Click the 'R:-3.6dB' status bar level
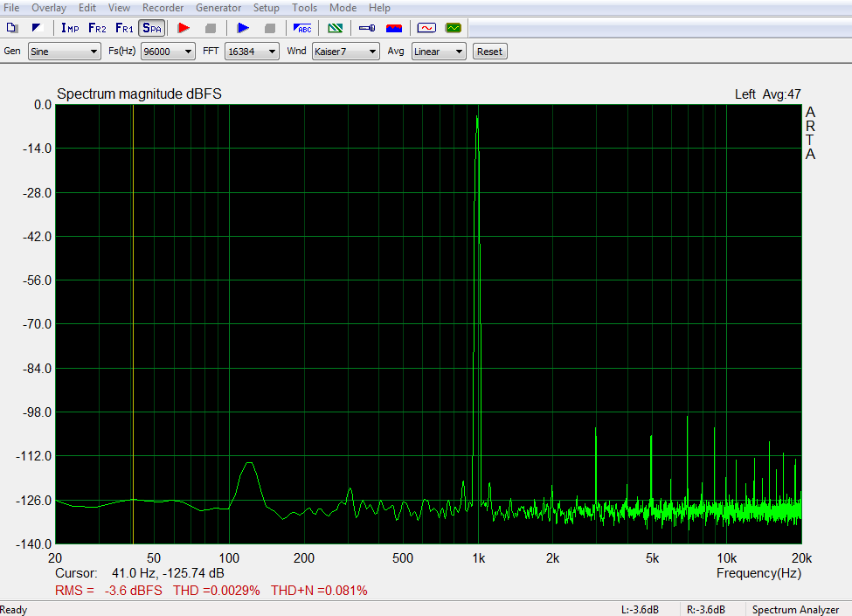852x616 pixels. 706,610
